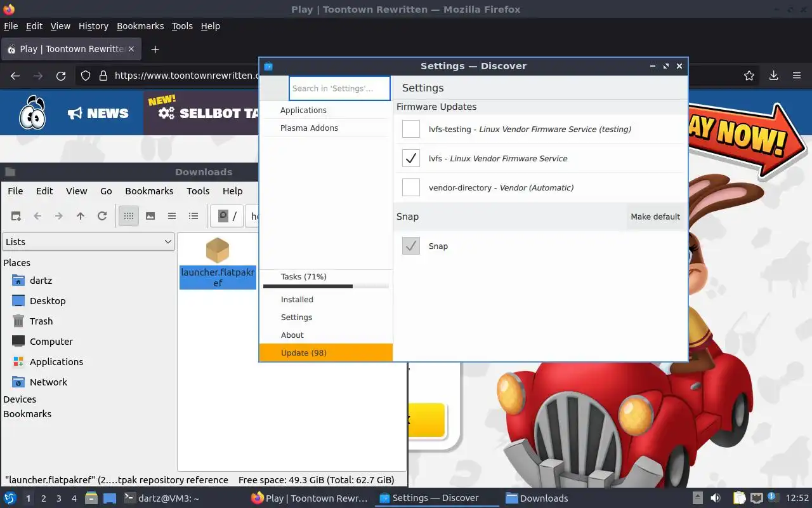Click the volume icon in system tray
This screenshot has height=508, width=812.
[716, 498]
